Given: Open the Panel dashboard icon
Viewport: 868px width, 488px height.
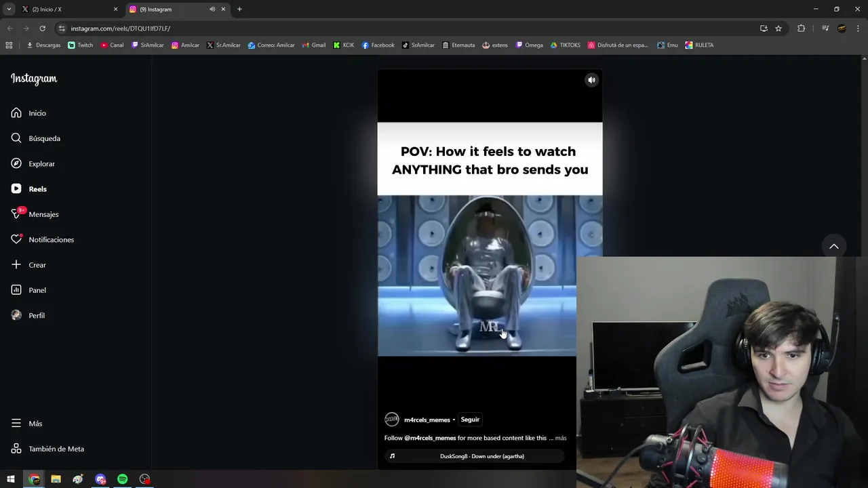Looking at the screenshot, I should [16, 290].
